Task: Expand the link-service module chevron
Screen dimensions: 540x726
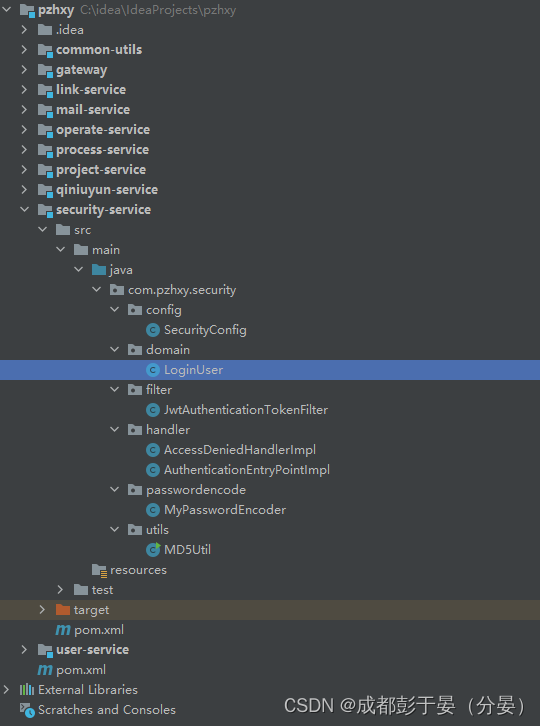Action: (24, 89)
